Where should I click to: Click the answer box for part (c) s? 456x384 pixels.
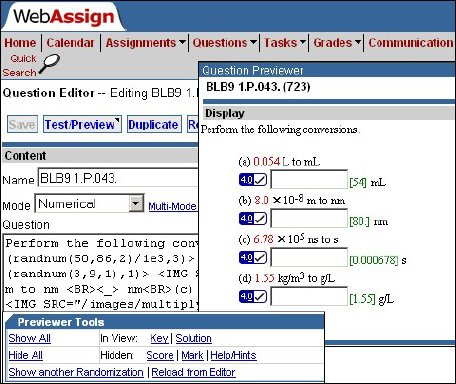tap(309, 257)
